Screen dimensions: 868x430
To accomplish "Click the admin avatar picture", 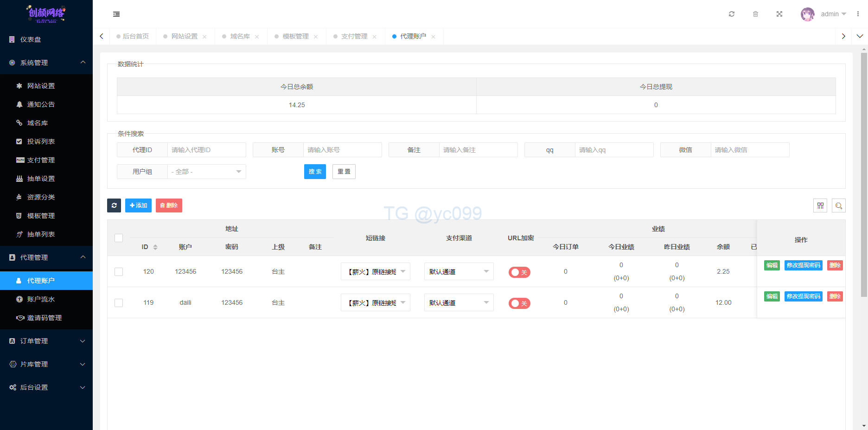I will [807, 14].
